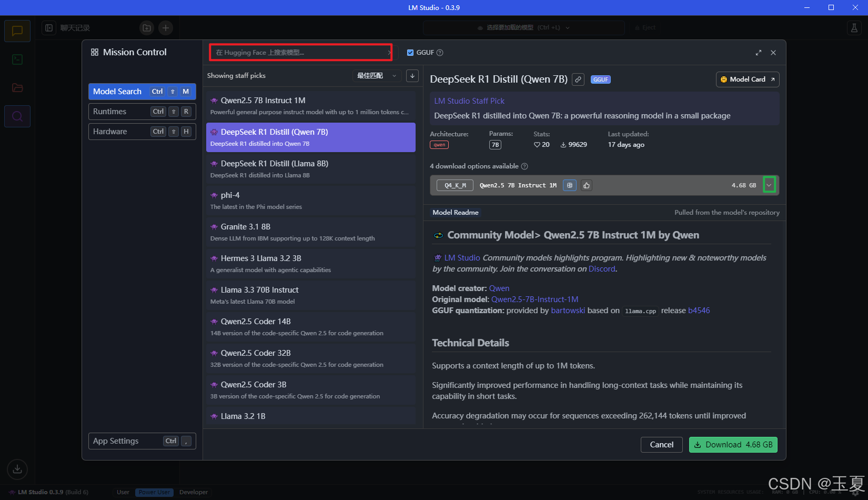Image resolution: width=868 pixels, height=500 pixels.
Task: Switch to Model Search tab
Action: pyautogui.click(x=142, y=92)
